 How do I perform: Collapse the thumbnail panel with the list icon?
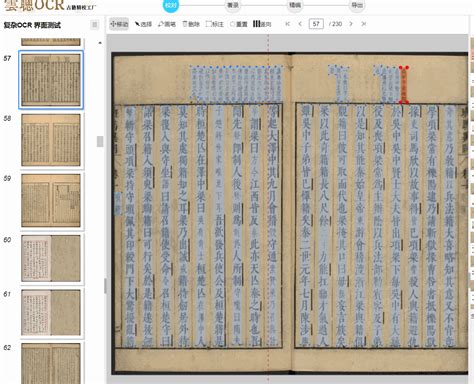point(95,25)
